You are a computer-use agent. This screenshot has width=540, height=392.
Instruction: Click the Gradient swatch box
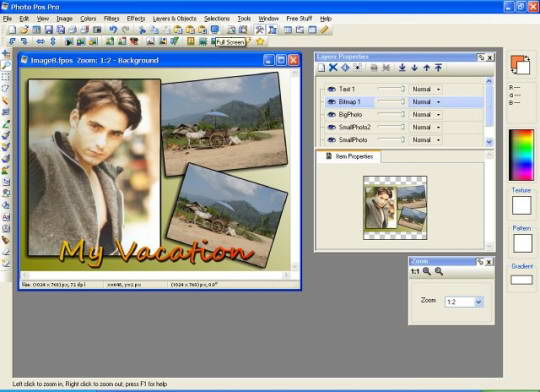click(522, 280)
